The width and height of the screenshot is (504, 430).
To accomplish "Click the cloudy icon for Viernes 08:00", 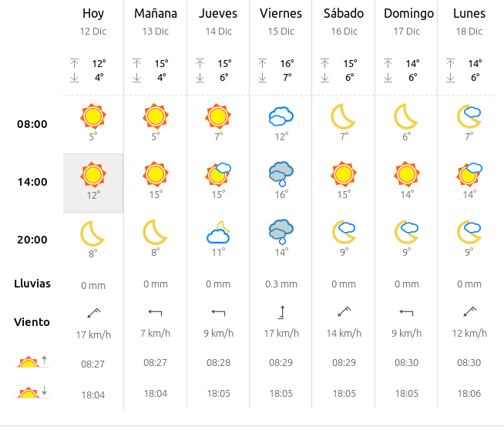I will click(x=281, y=116).
